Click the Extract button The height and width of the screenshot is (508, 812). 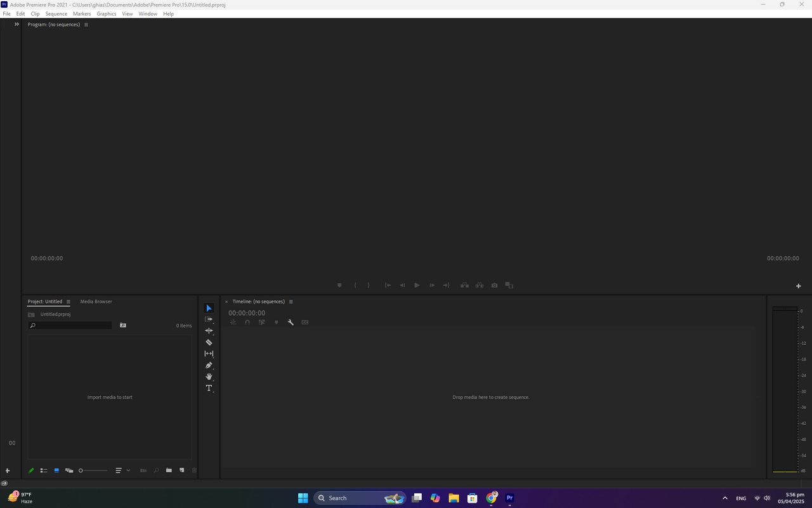coord(480,285)
